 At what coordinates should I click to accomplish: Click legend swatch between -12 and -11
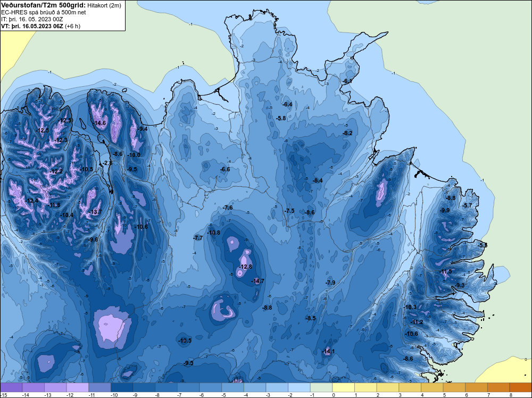pyautogui.click(x=78, y=387)
